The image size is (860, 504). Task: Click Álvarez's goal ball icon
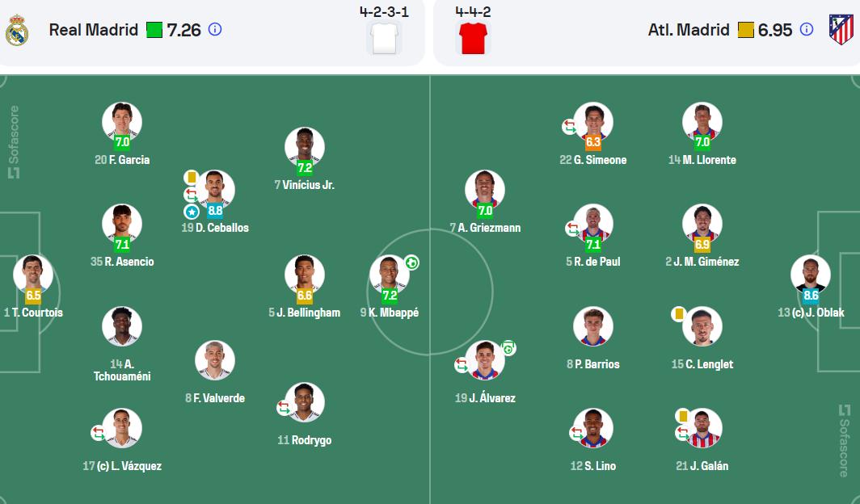(508, 348)
